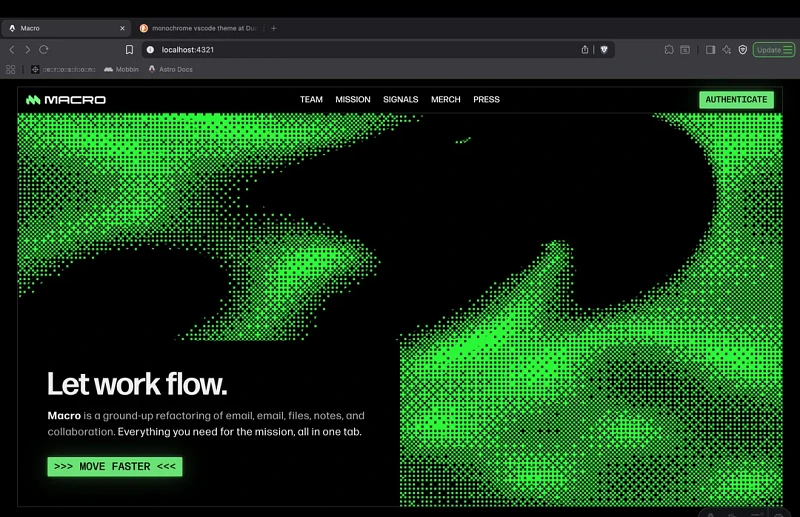Close the Macro tab
This screenshot has width=800, height=517.
[123, 28]
